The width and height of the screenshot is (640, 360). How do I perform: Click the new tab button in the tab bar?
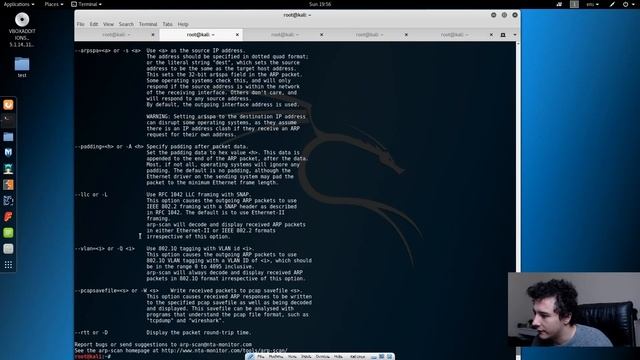click(503, 35)
